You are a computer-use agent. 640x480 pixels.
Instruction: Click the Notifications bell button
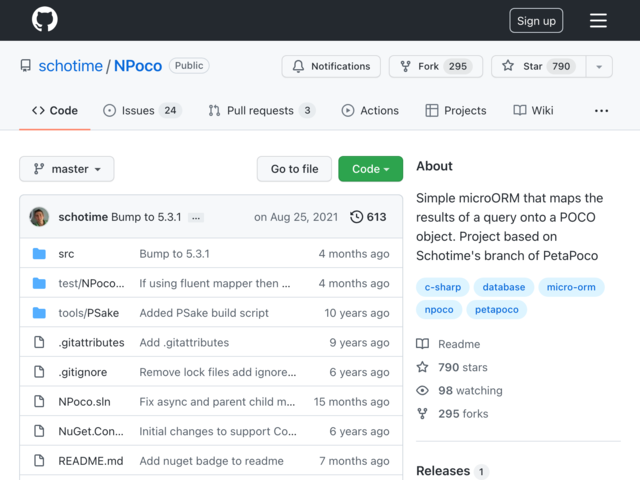click(x=331, y=66)
